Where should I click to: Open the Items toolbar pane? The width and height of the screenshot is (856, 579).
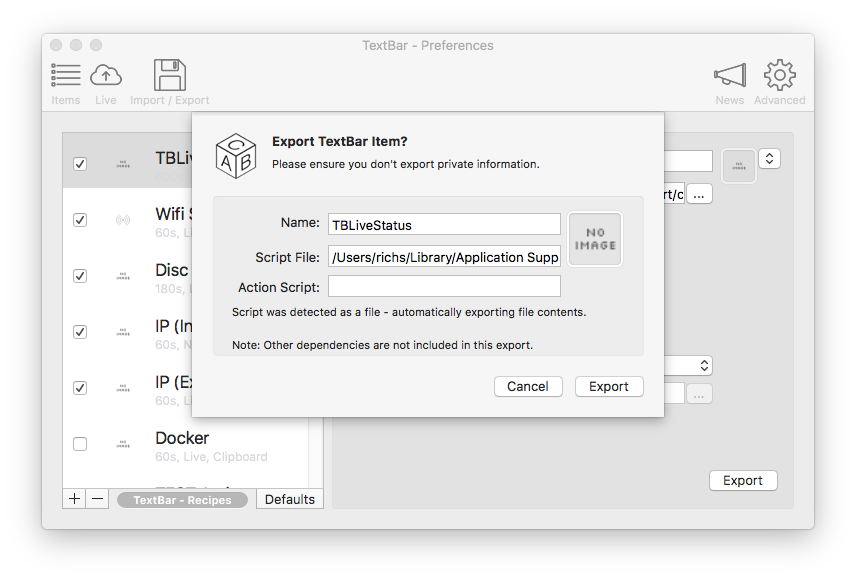[x=66, y=83]
